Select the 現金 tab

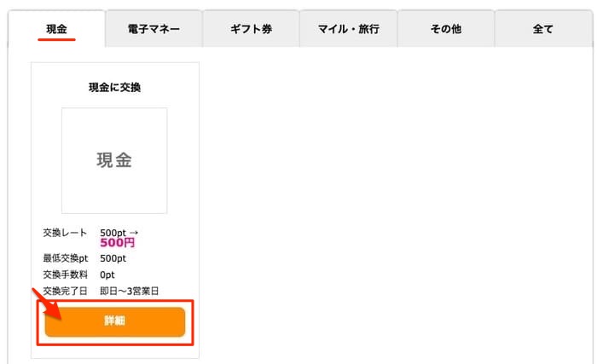[x=57, y=28]
